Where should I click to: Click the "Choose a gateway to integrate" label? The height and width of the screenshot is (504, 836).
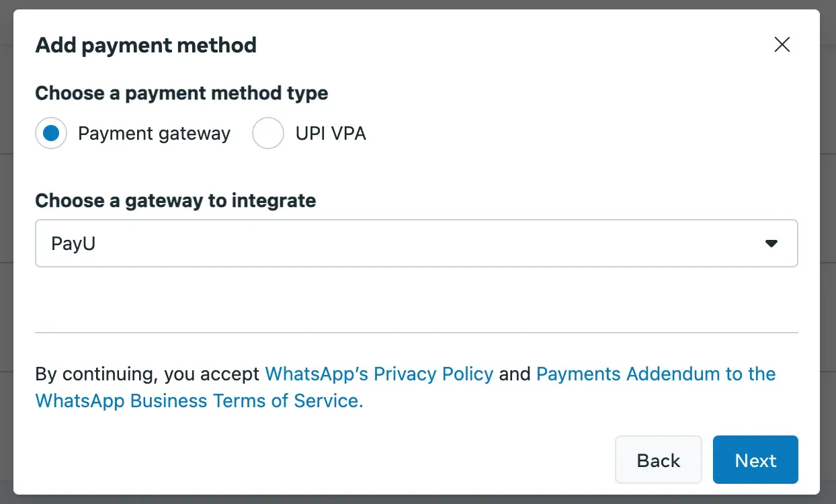click(x=175, y=200)
